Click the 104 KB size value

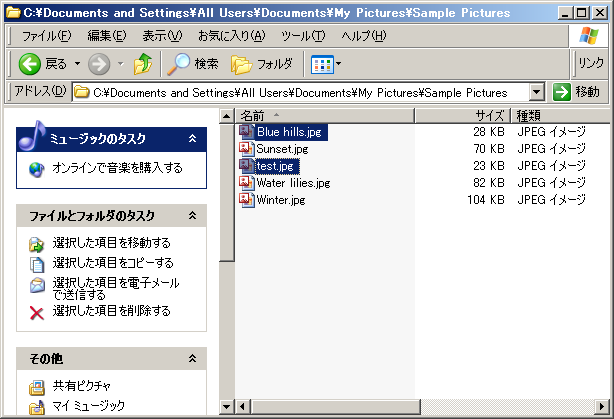pos(486,200)
